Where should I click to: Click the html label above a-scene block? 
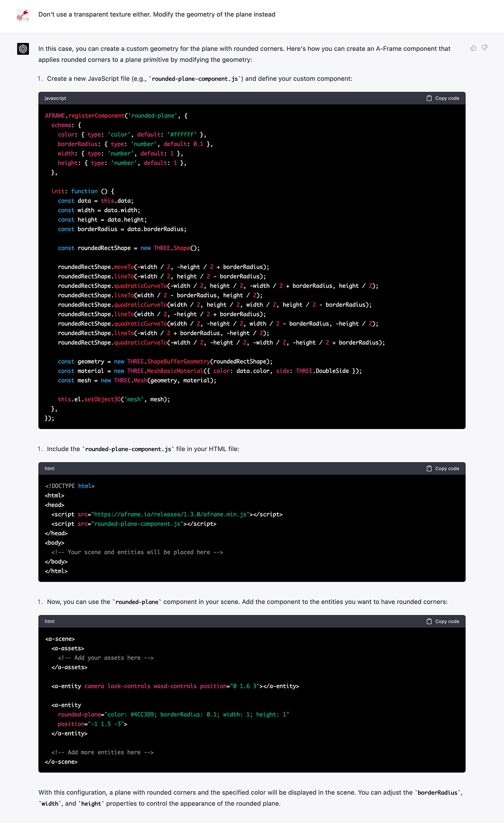tap(50, 621)
